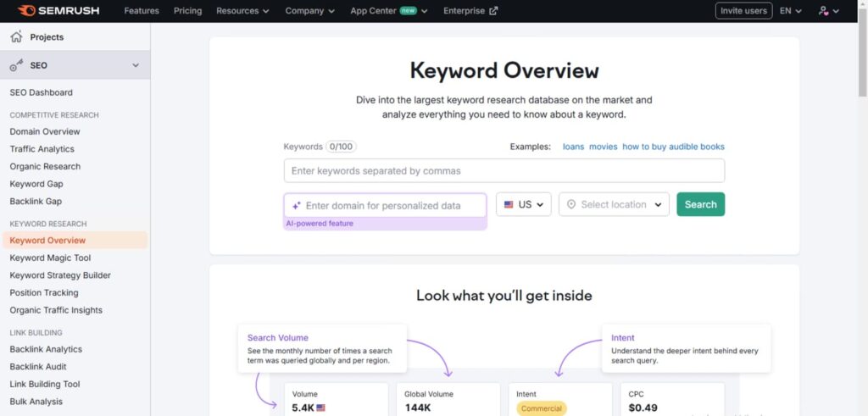Click 'Look what you'll get inside' heading
868x416 pixels.
pos(504,296)
